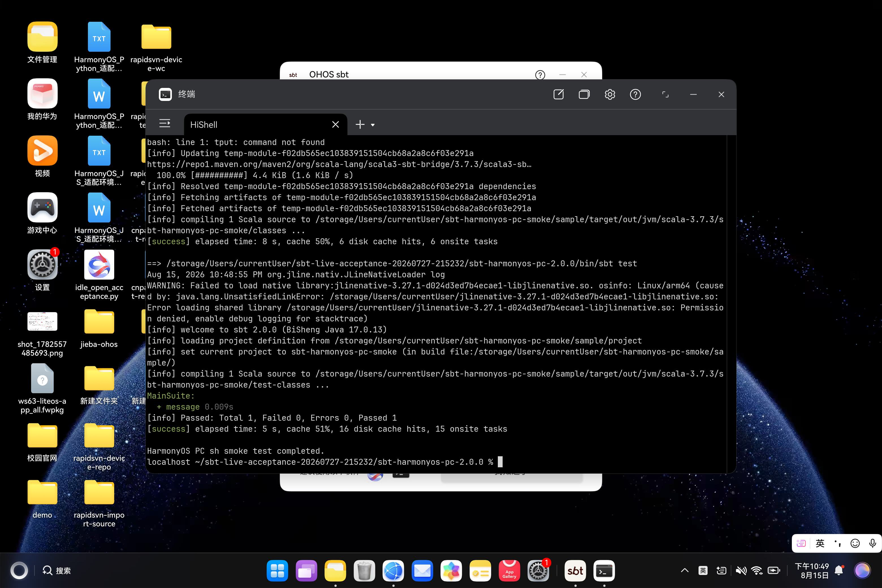Toggle the terminal sidebar list icon
Image resolution: width=882 pixels, height=588 pixels.
[x=165, y=123]
